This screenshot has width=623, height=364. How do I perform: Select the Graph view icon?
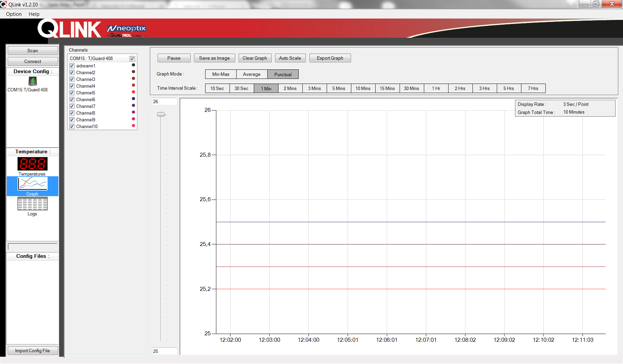(x=32, y=184)
